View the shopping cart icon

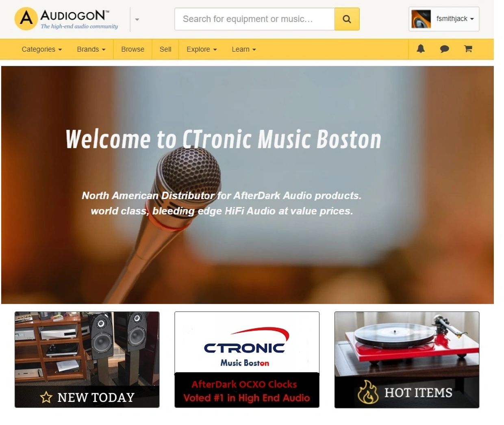click(x=468, y=49)
